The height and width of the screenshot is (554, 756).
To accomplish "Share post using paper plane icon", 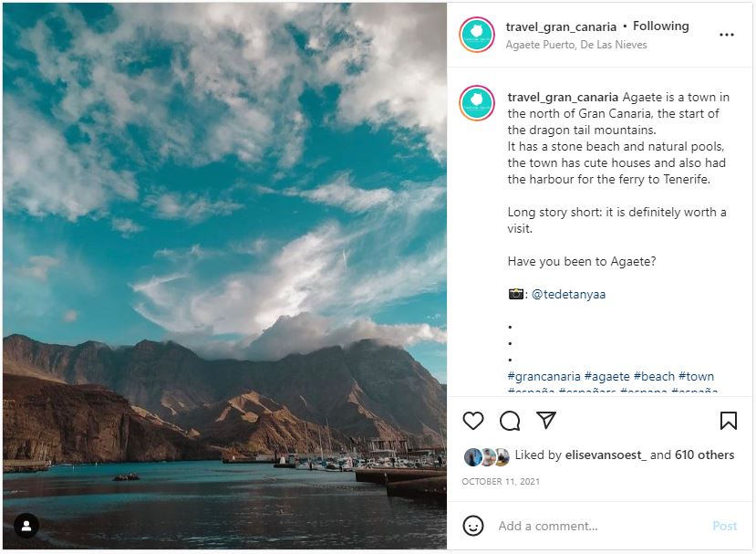I will [546, 421].
